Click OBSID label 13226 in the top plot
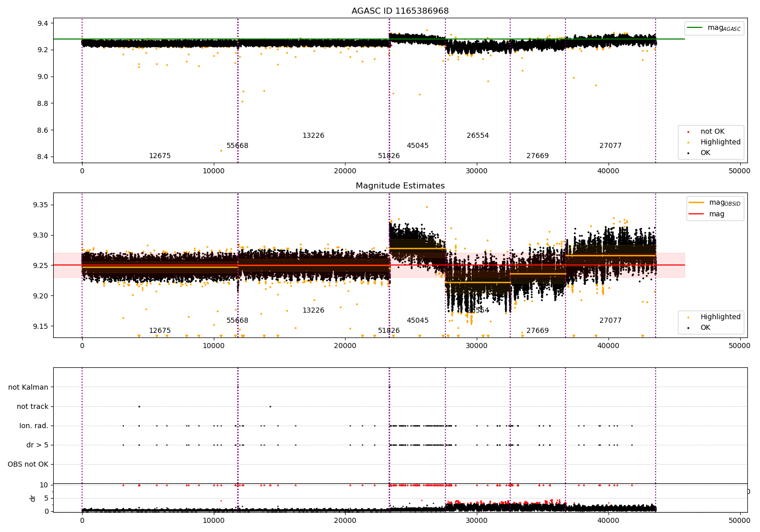The width and height of the screenshot is (760, 532). (313, 136)
